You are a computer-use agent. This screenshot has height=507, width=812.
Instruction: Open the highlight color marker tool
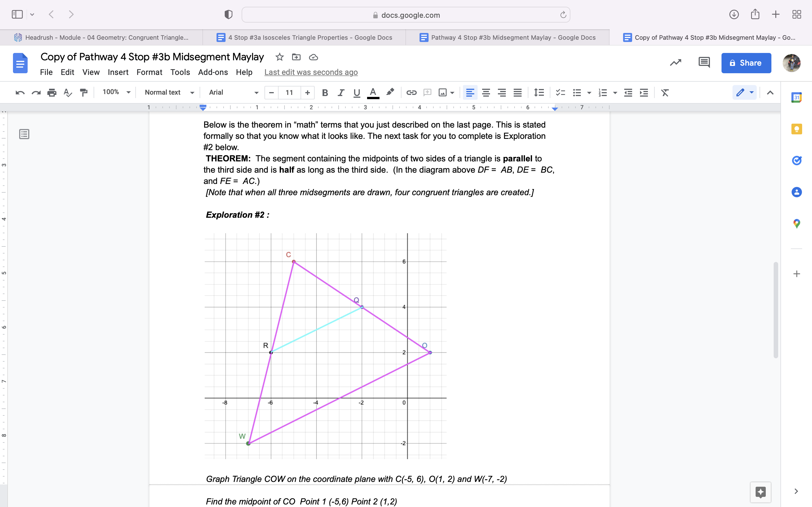tap(390, 92)
